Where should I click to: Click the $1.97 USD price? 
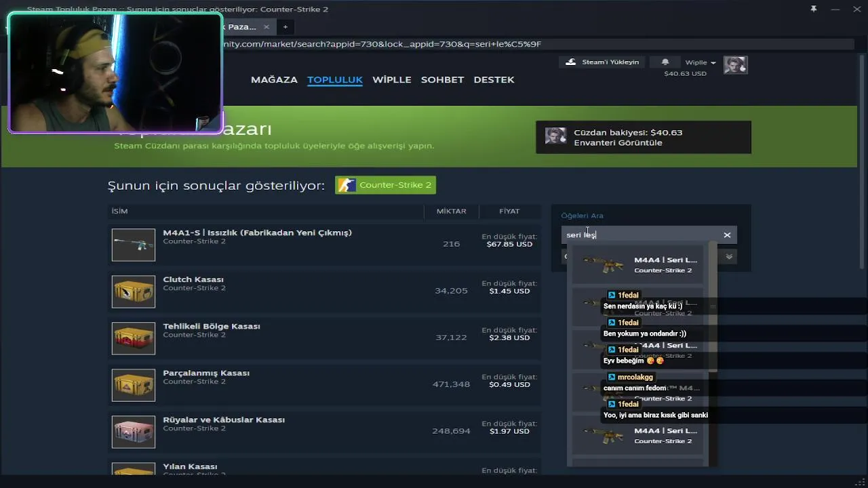509,431
